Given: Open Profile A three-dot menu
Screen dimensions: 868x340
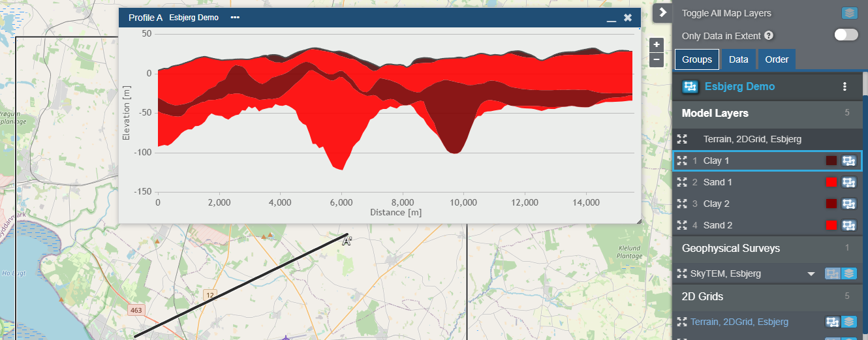Looking at the screenshot, I should [235, 18].
